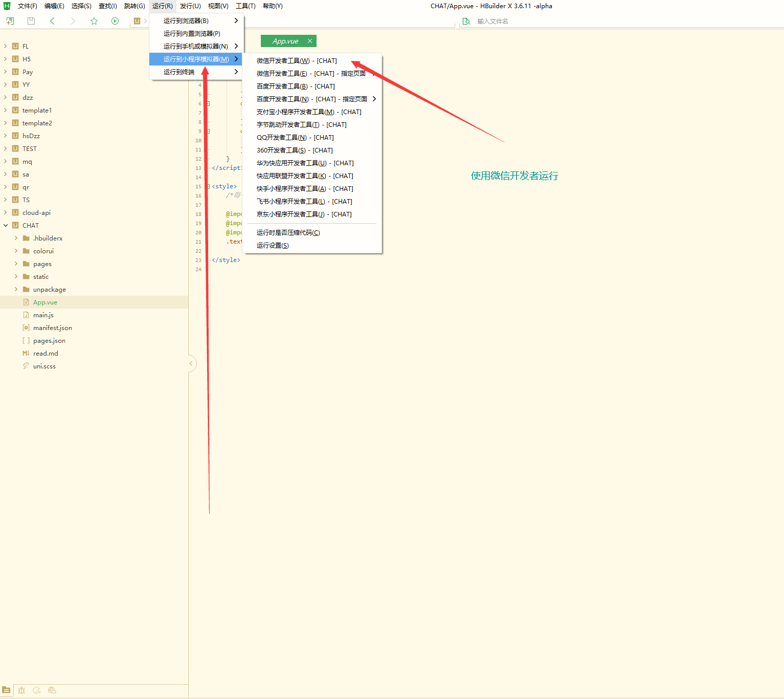The image size is (784, 699).
Task: Select 微信开发者工具(W) - [CHAT] menu item
Action: 297,61
